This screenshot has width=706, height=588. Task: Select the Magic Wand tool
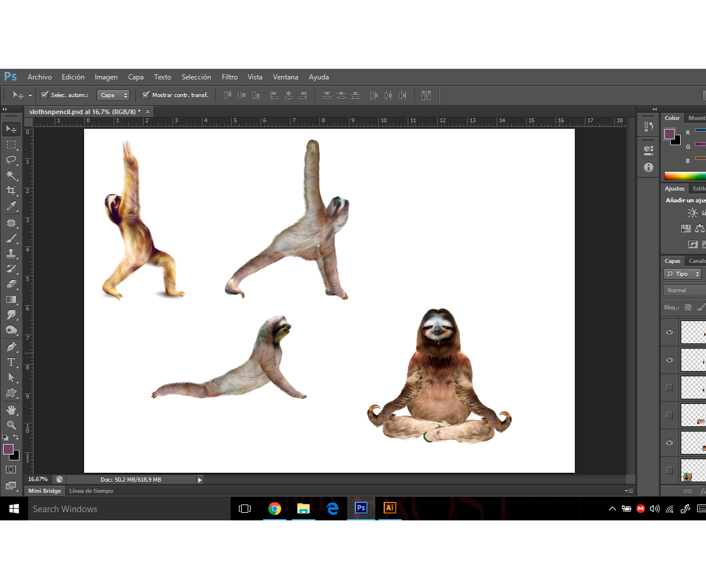coord(11,175)
